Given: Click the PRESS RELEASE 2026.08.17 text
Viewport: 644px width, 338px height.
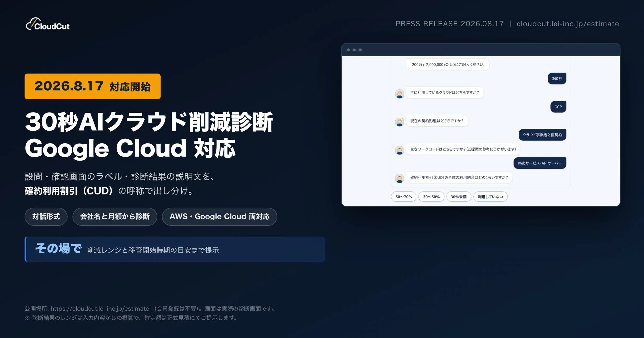Looking at the screenshot, I should (x=449, y=24).
